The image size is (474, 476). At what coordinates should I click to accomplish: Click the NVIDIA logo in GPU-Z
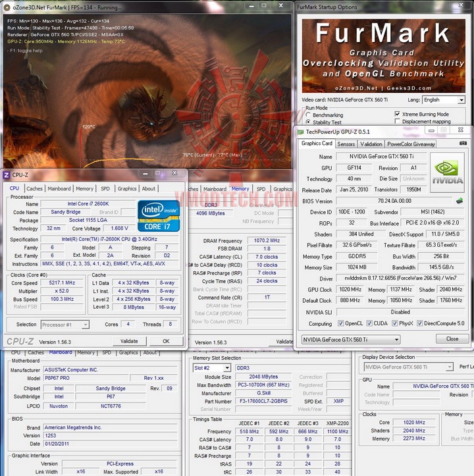[x=447, y=172]
